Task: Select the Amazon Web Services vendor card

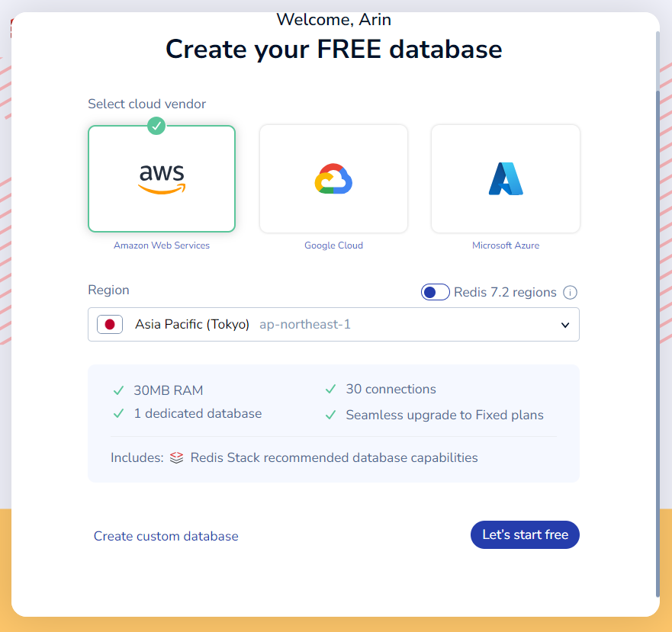Action: tap(162, 178)
